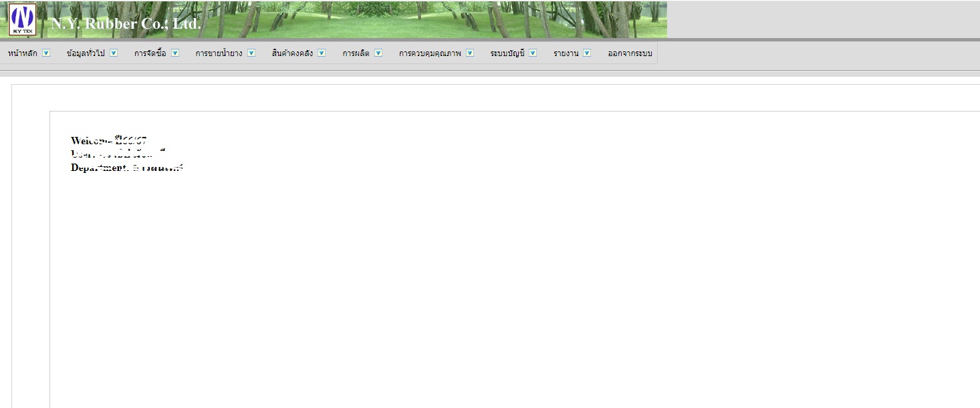Expand the dropdown arrow beside ข้อมูลทั่วไป

114,53
